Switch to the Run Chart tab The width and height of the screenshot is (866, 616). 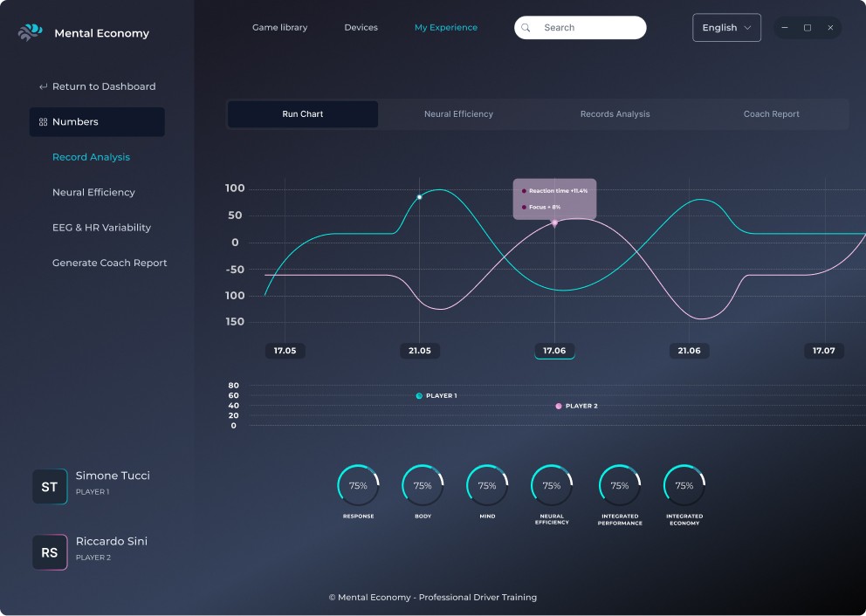click(303, 114)
